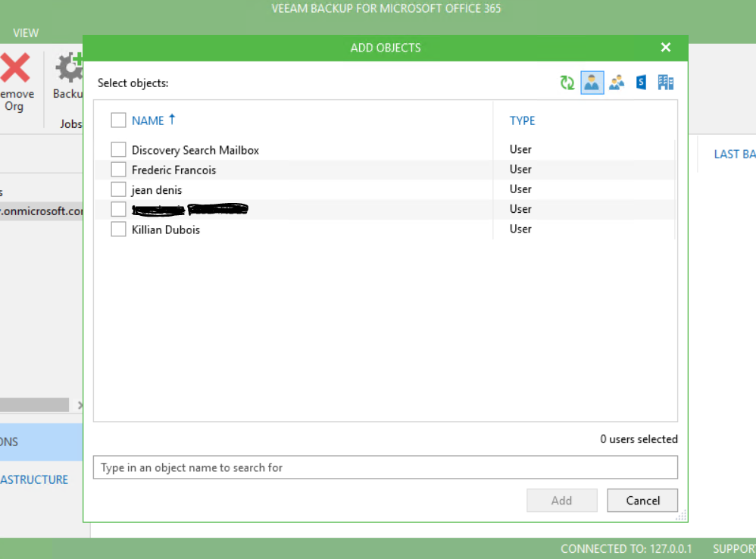756x559 pixels.
Task: Select the Groups filter icon
Action: (617, 83)
